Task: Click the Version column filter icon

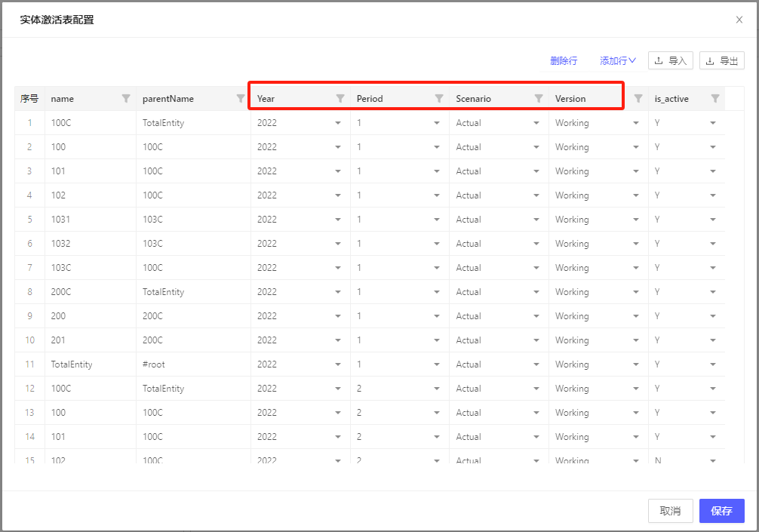Action: pos(638,98)
